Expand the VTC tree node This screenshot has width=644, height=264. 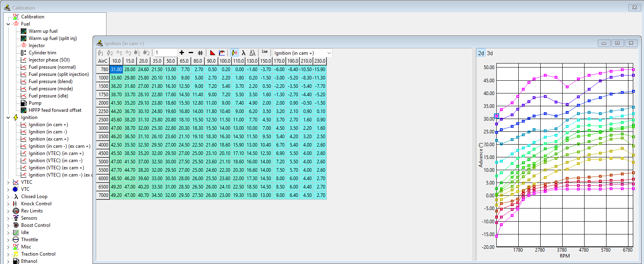click(8, 189)
